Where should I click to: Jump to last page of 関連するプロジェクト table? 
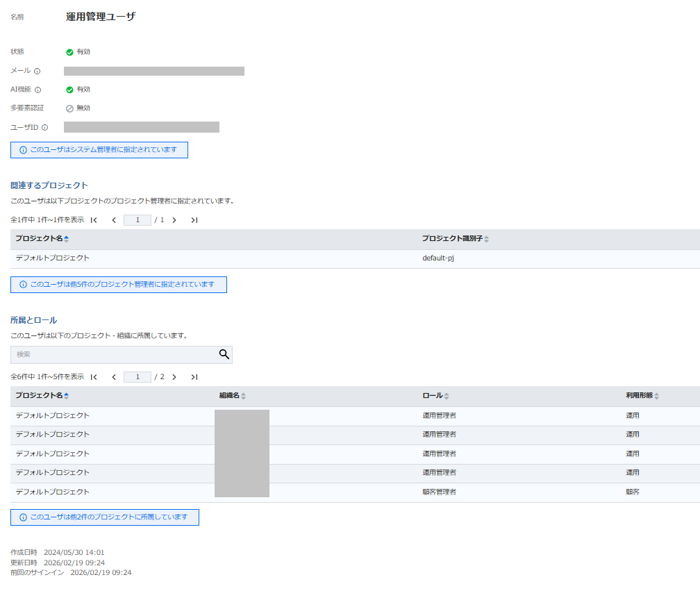(194, 220)
